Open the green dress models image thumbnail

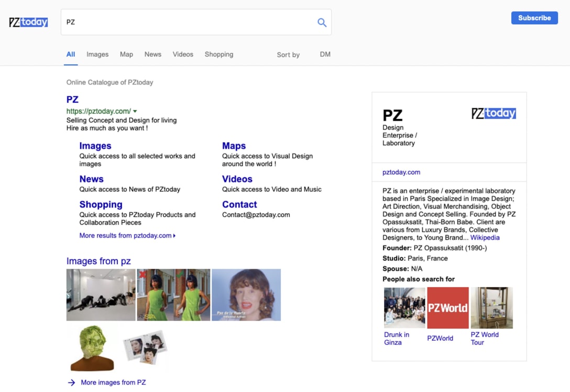[173, 295]
